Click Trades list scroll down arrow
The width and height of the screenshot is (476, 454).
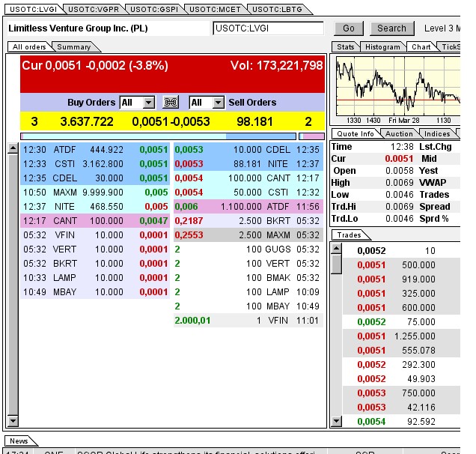[x=336, y=421]
